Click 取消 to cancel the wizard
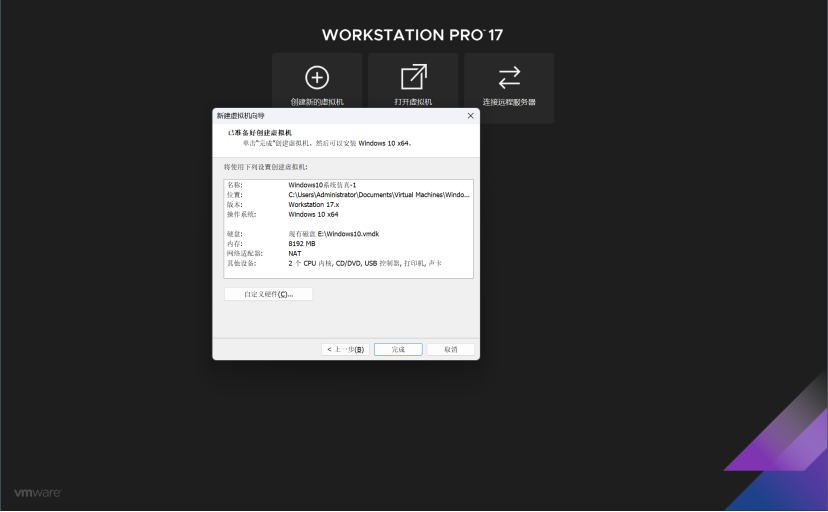This screenshot has height=512, width=828. click(450, 349)
